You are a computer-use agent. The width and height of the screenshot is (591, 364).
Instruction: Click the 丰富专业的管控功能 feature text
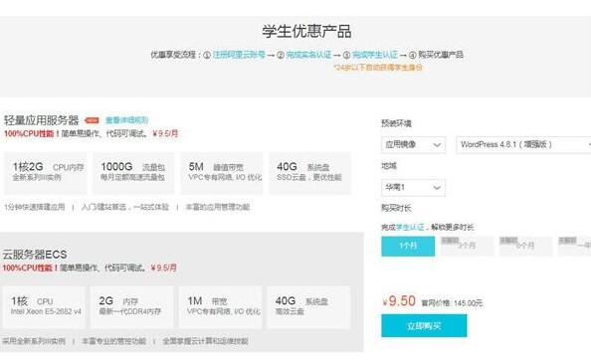point(113,341)
